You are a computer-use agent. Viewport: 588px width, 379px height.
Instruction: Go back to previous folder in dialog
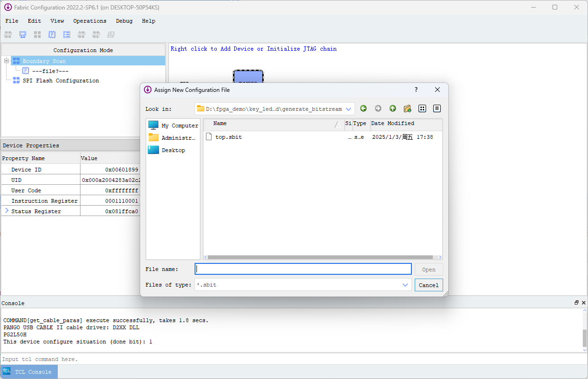[x=363, y=108]
